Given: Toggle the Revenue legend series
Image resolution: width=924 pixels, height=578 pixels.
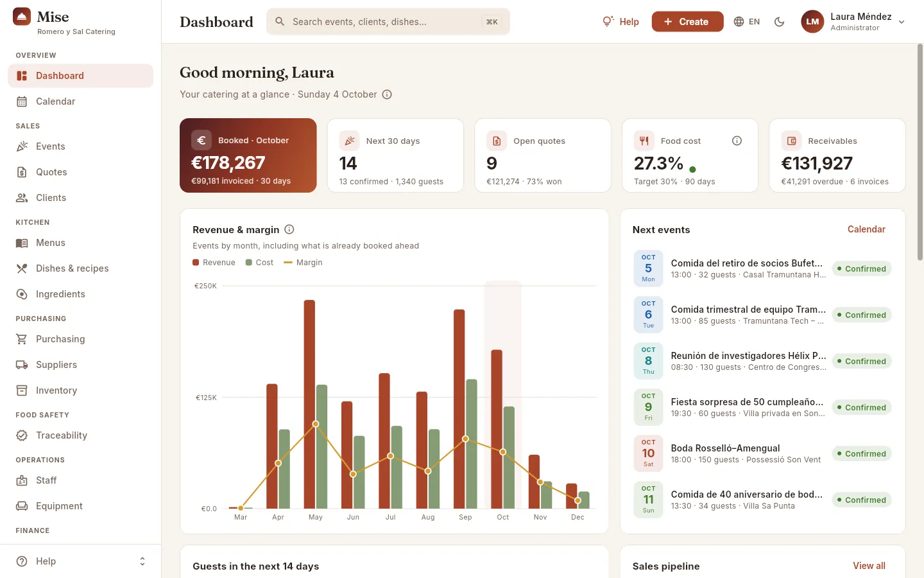Looking at the screenshot, I should tap(214, 263).
